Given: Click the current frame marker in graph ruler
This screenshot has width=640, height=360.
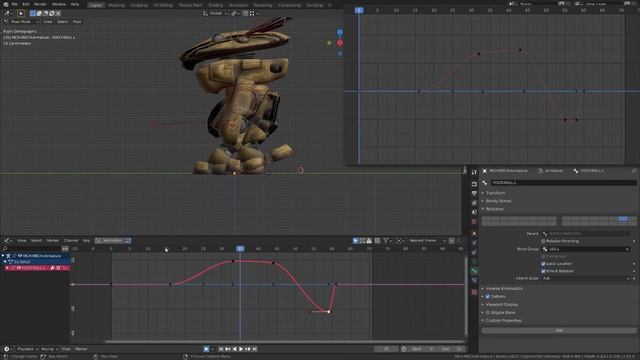Looking at the screenshot, I should [x=240, y=249].
